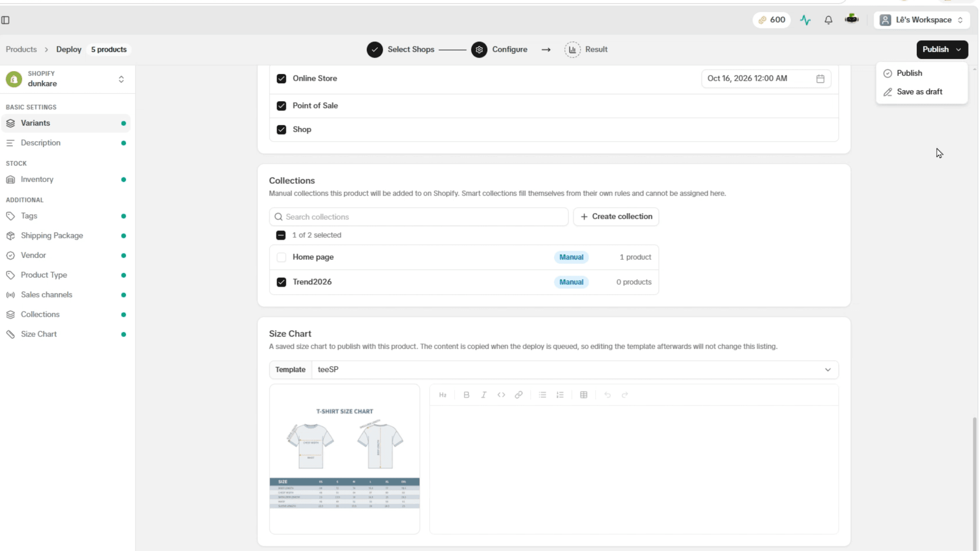Image resolution: width=980 pixels, height=551 pixels.
Task: Open the T-shirt size chart thumbnail
Action: pyautogui.click(x=345, y=459)
